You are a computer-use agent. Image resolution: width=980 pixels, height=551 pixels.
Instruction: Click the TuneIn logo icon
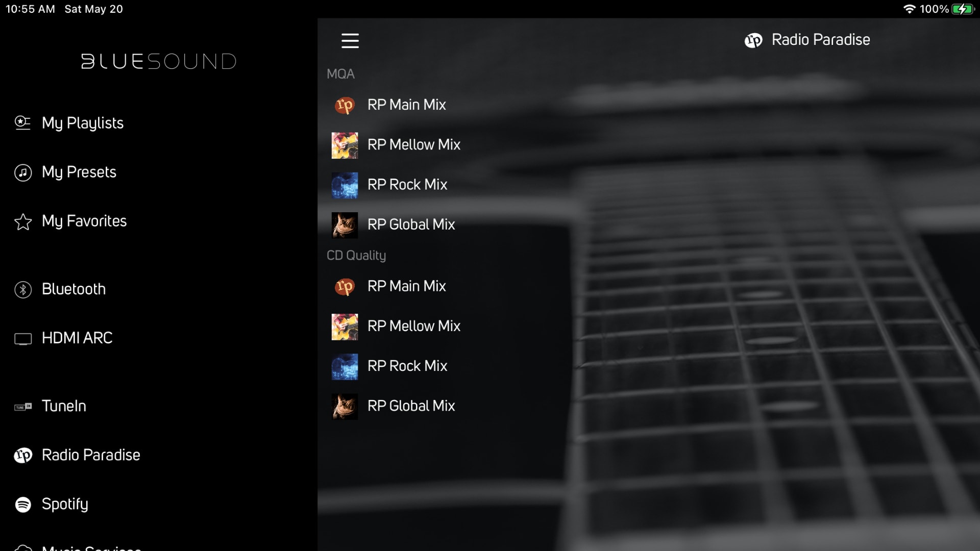click(x=23, y=407)
